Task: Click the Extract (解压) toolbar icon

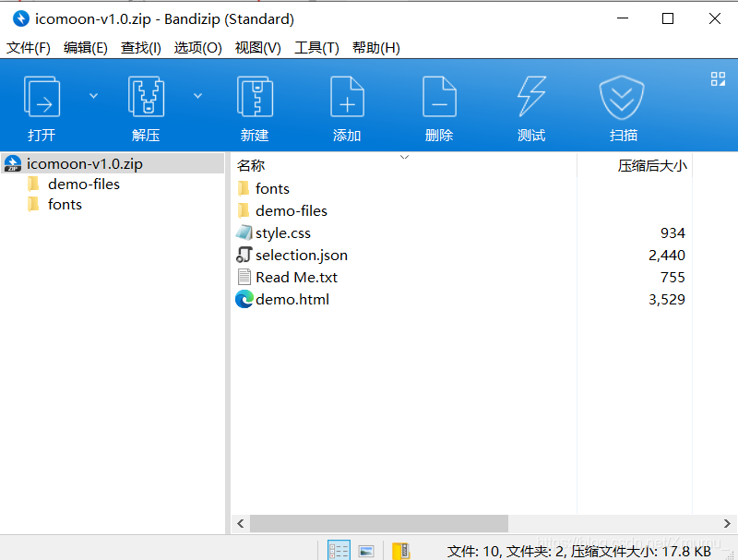Action: click(x=146, y=97)
